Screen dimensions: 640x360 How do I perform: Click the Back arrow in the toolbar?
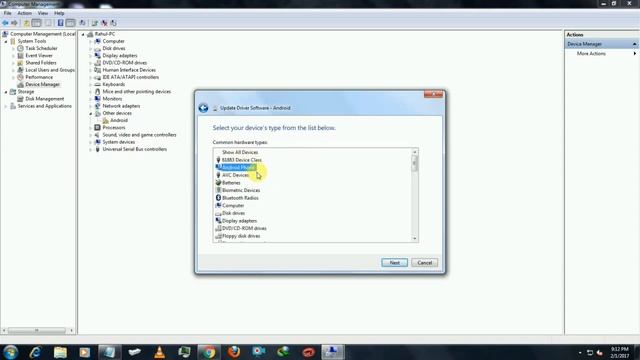coord(5,23)
